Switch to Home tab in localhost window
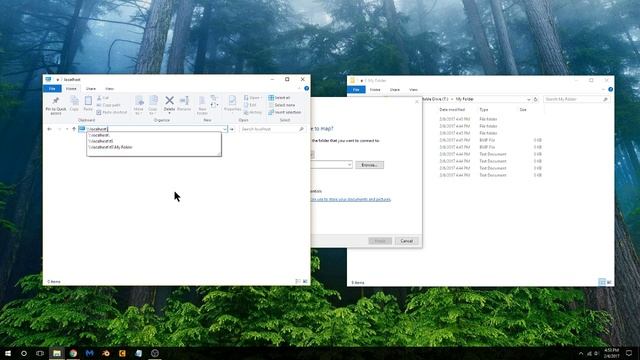This screenshot has width=640, height=360. pyautogui.click(x=71, y=89)
